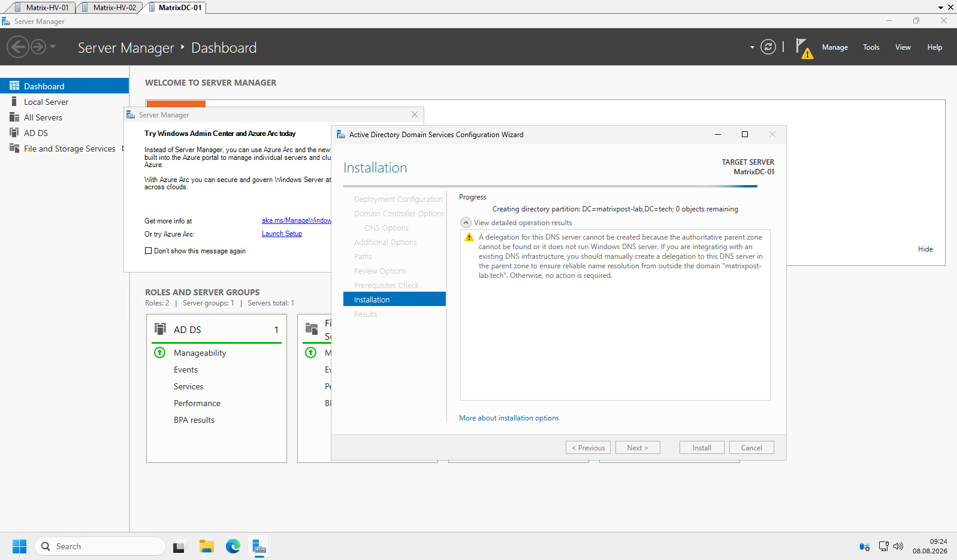Close the Windows Admin Center popup dialog
957x560 pixels.
[415, 114]
